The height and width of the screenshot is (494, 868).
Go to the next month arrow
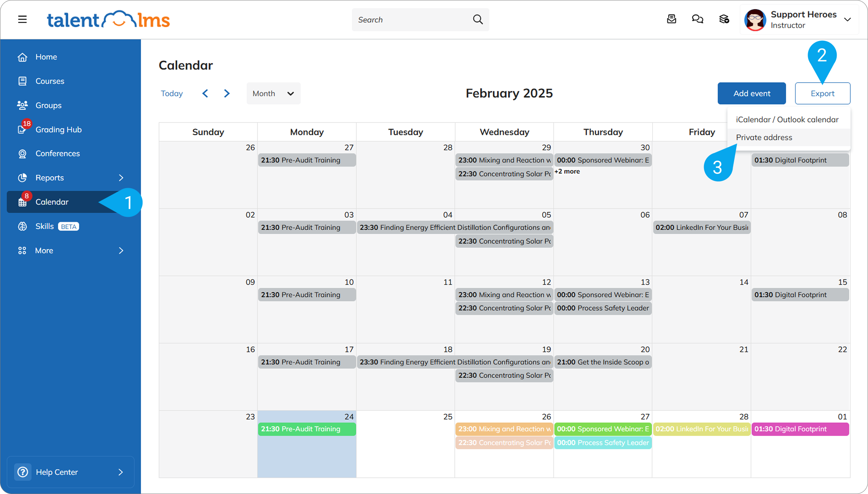[x=227, y=93]
